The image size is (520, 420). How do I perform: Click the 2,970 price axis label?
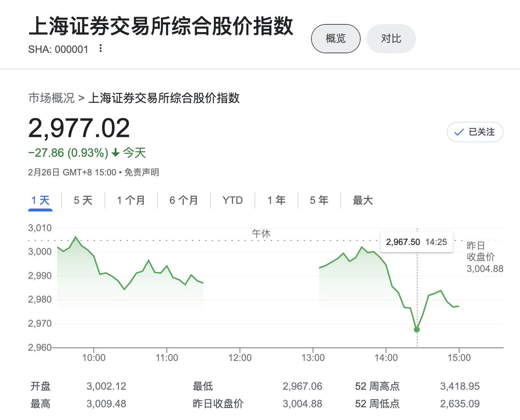40,323
